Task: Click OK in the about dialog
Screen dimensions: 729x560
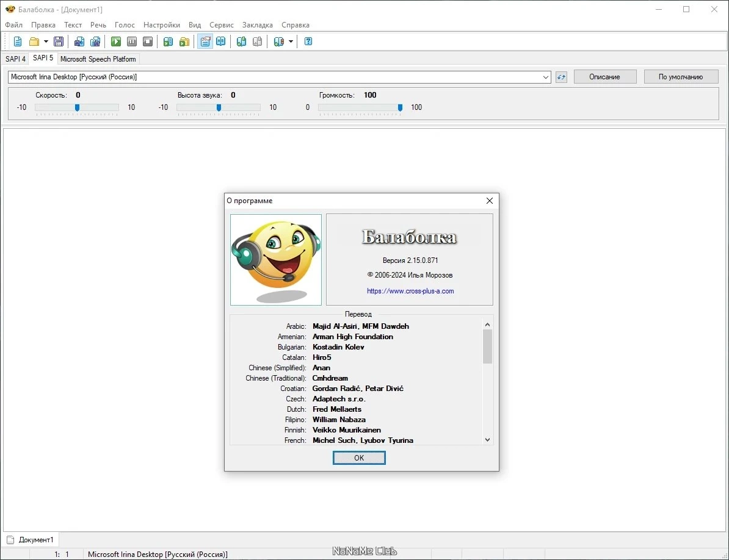Action: coord(359,458)
